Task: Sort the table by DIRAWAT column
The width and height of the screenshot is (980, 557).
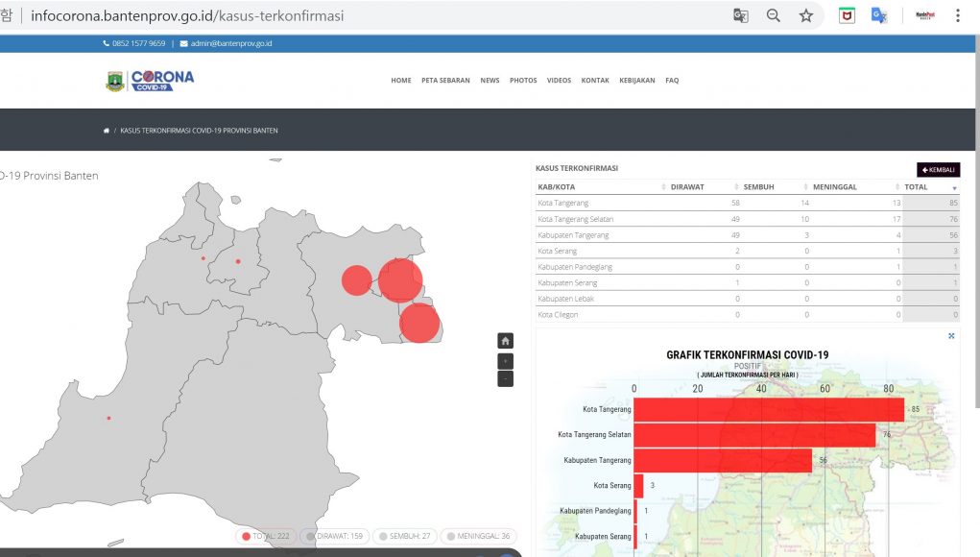Action: click(687, 187)
